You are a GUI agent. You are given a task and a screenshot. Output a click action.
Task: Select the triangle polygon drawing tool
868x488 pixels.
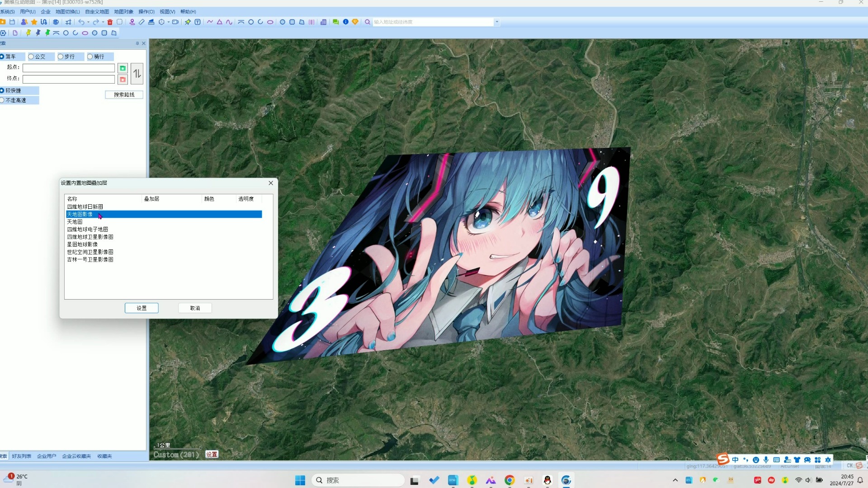220,22
